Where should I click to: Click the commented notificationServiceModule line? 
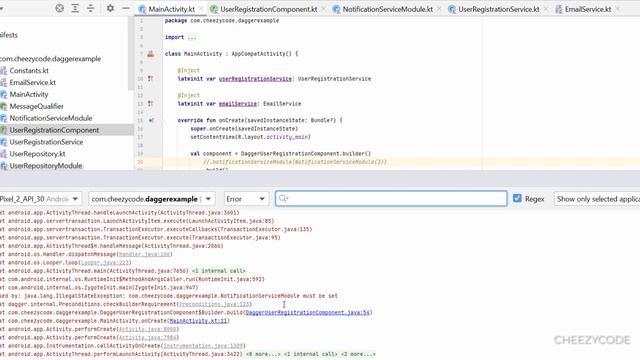[x=294, y=162]
